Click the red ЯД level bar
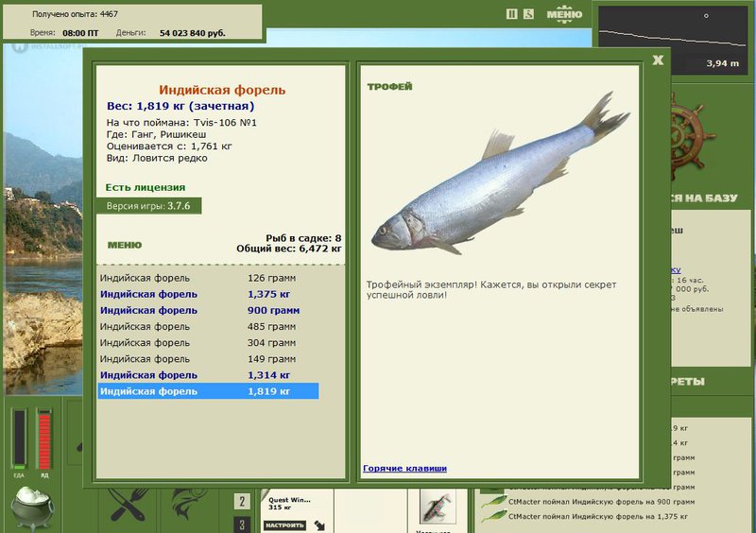Screen dimensions: 756x533 tap(44, 438)
